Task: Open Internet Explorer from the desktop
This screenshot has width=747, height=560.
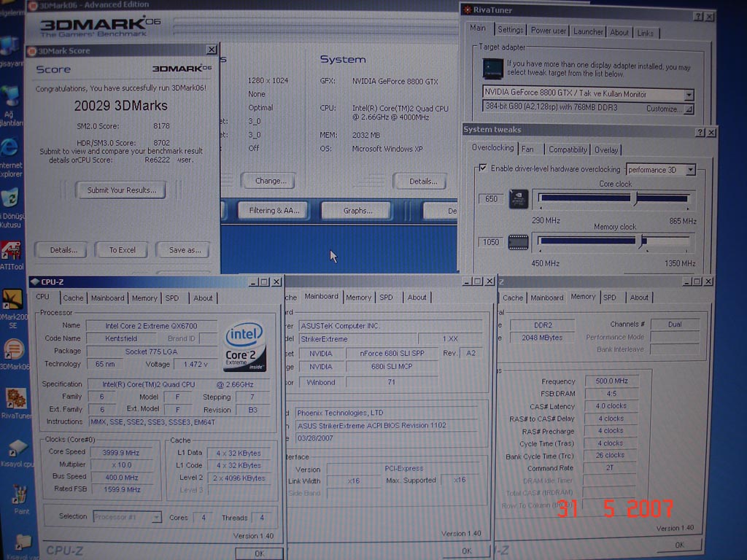Action: coord(9,149)
